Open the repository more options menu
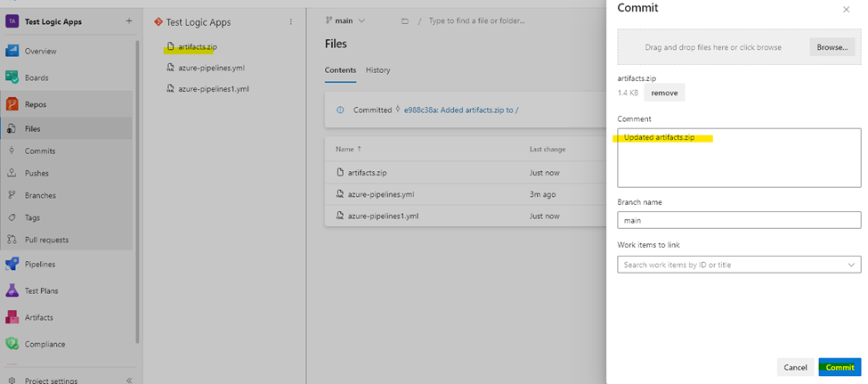The width and height of the screenshot is (868, 384). pyautogui.click(x=291, y=21)
